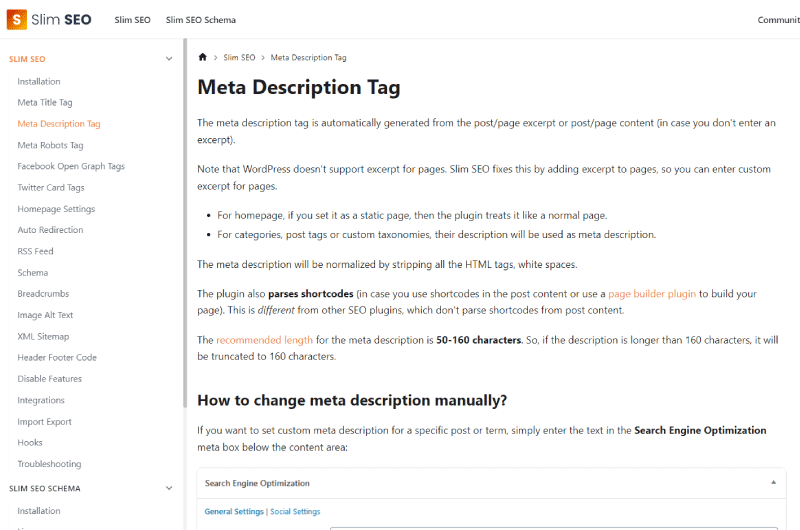Open Troubleshooting in the sidebar
Screen dimensions: 800x530
coord(49,464)
